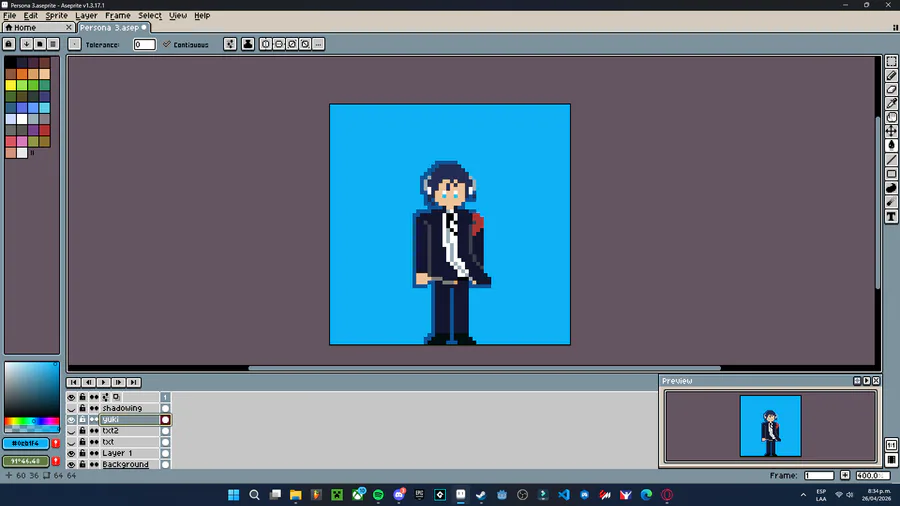Viewport: 900px width, 506px height.
Task: Select the Line tool
Action: [x=891, y=159]
